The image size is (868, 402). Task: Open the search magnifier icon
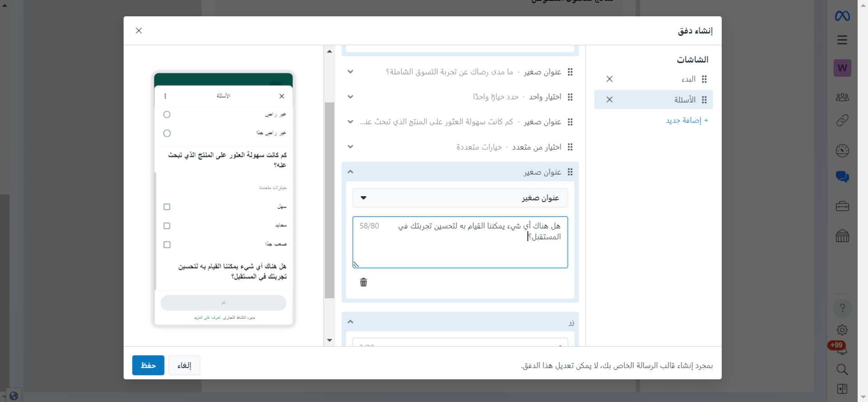point(842,369)
